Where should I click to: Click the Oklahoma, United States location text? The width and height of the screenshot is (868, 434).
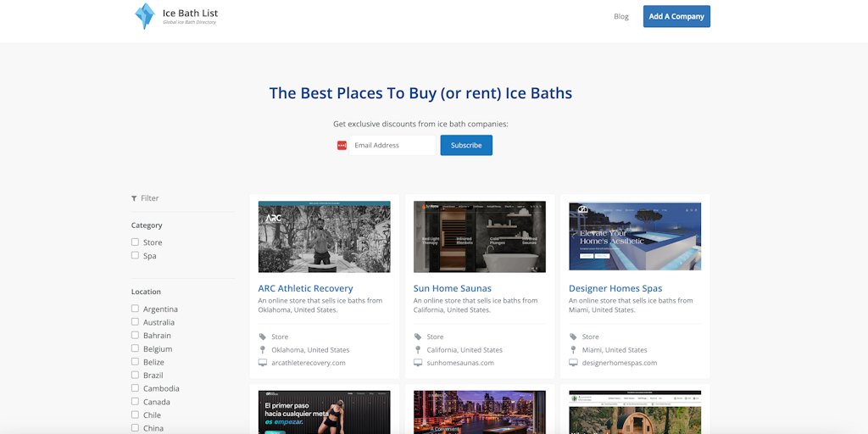pos(310,350)
